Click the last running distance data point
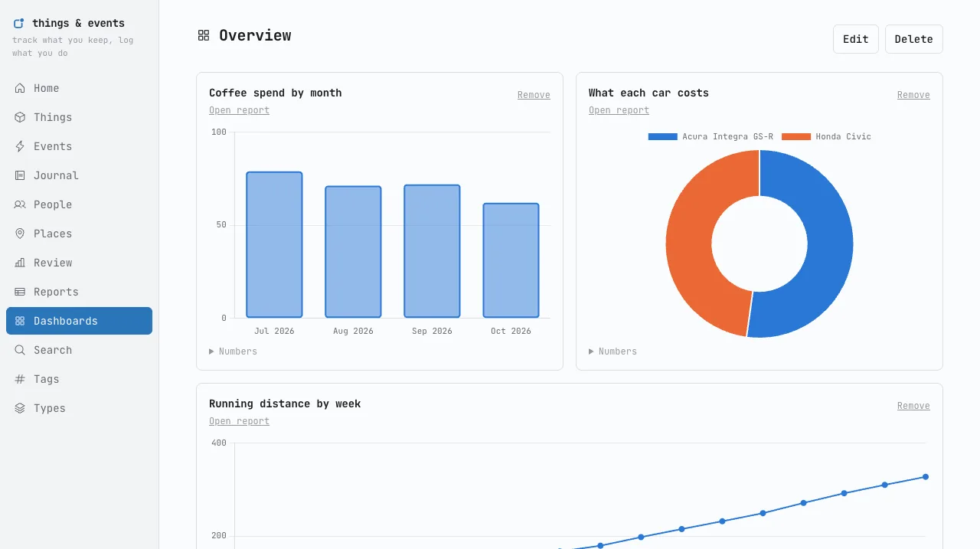980x549 pixels. (x=925, y=477)
